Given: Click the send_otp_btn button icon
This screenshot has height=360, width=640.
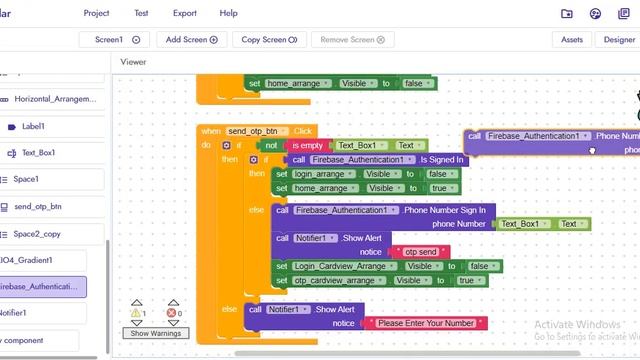Looking at the screenshot, I should tap(4, 207).
